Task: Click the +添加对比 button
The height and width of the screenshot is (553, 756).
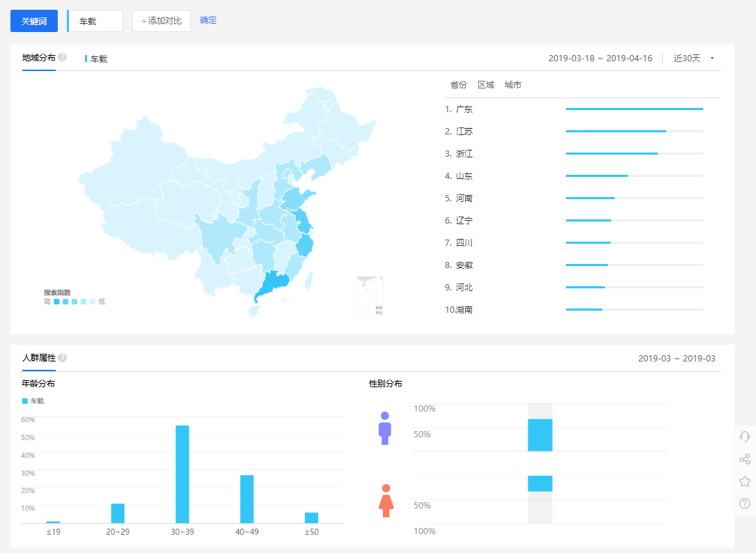Action: [x=162, y=21]
